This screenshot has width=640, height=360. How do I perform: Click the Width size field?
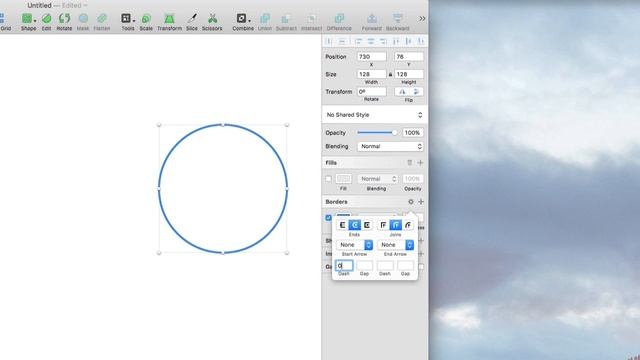point(371,74)
